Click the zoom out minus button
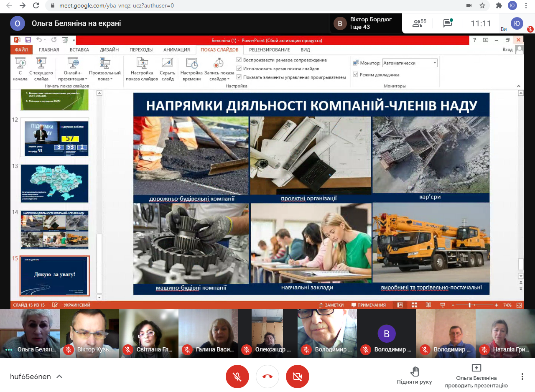This screenshot has width=535, height=392. pos(453,305)
